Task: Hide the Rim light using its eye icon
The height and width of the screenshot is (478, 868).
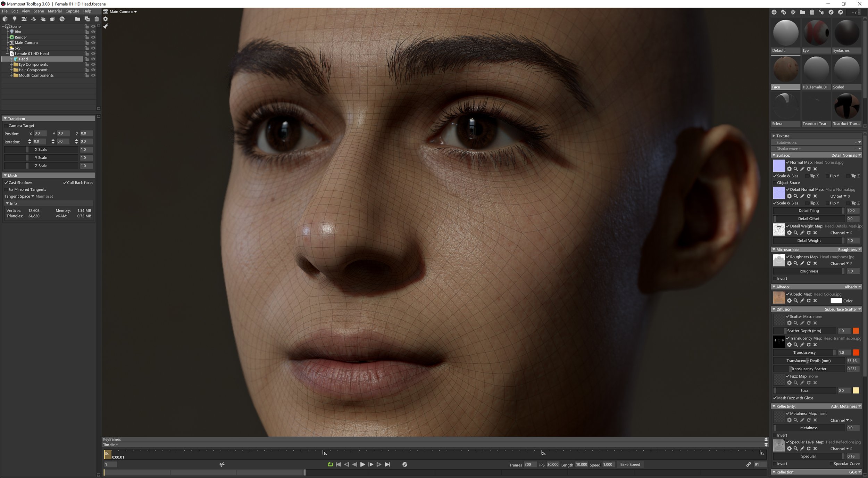Action: tap(93, 32)
